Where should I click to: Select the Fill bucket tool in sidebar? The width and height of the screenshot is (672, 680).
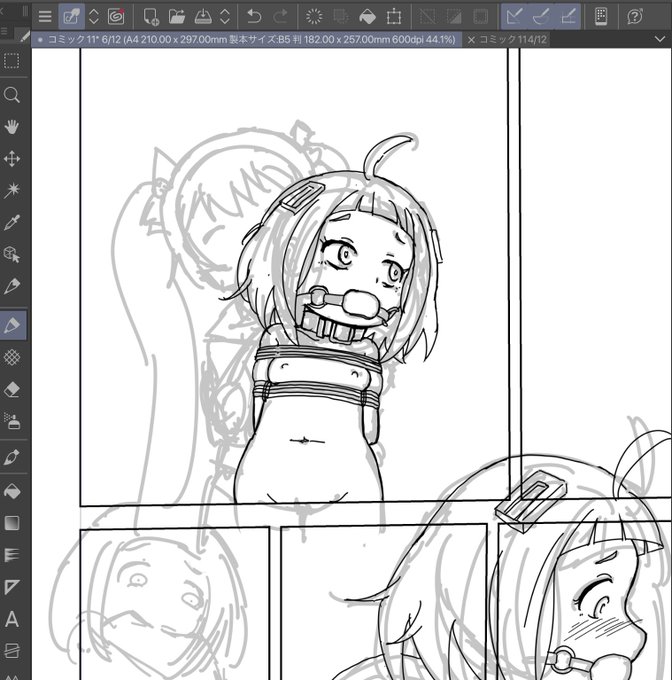tap(12, 491)
